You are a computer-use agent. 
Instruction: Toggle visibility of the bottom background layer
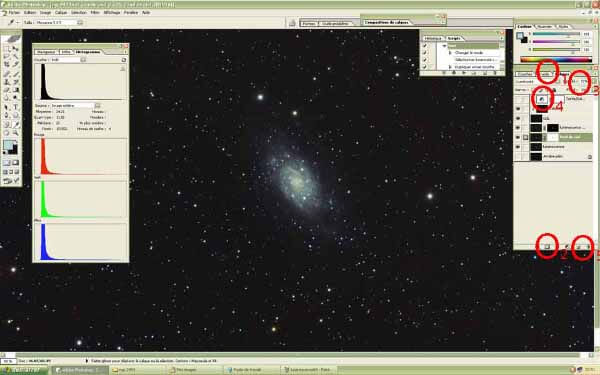tap(518, 157)
